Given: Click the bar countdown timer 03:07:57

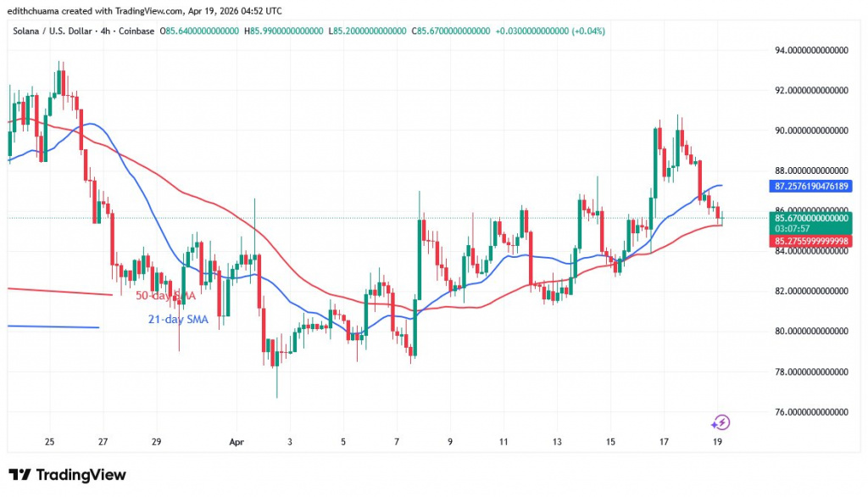Looking at the screenshot, I should tap(791, 229).
